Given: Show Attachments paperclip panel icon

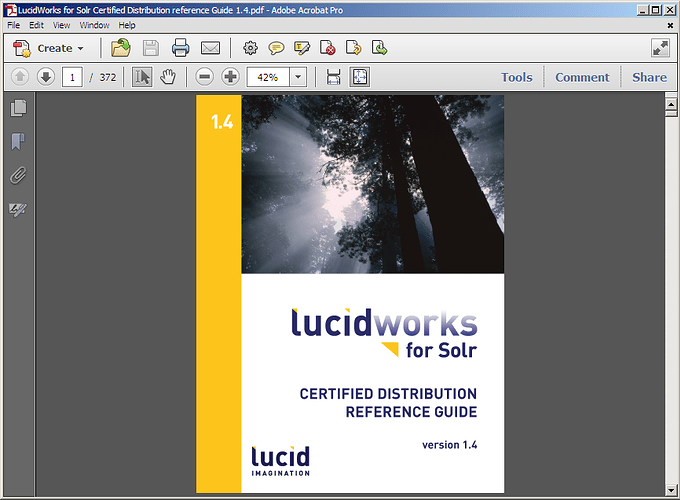Looking at the screenshot, I should pos(18,176).
